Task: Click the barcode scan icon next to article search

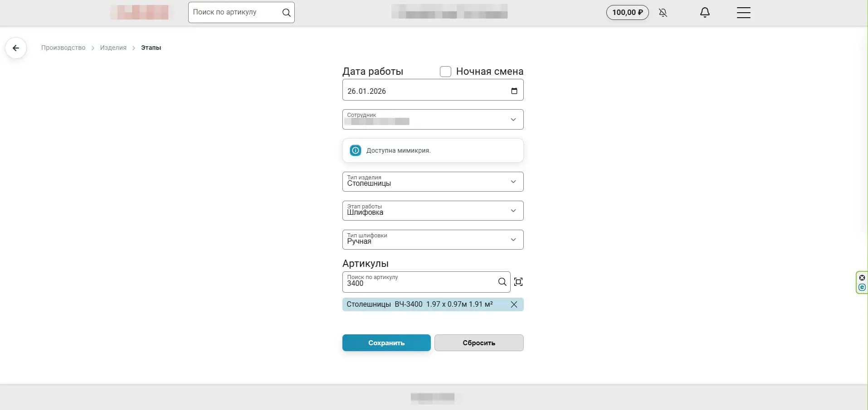Action: (518, 281)
